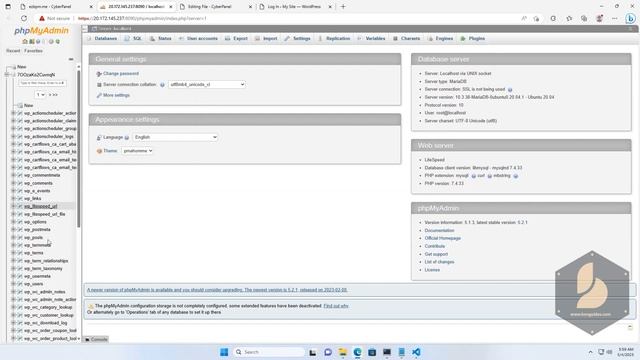Click the newer version available notice link
Image resolution: width=640 pixels, height=360 pixels.
(217, 290)
